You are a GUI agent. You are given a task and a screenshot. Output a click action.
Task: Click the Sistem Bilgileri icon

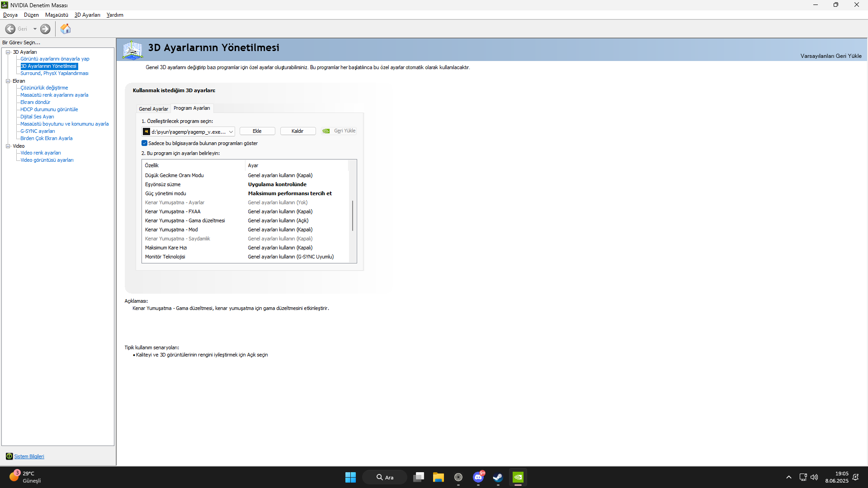[9, 456]
